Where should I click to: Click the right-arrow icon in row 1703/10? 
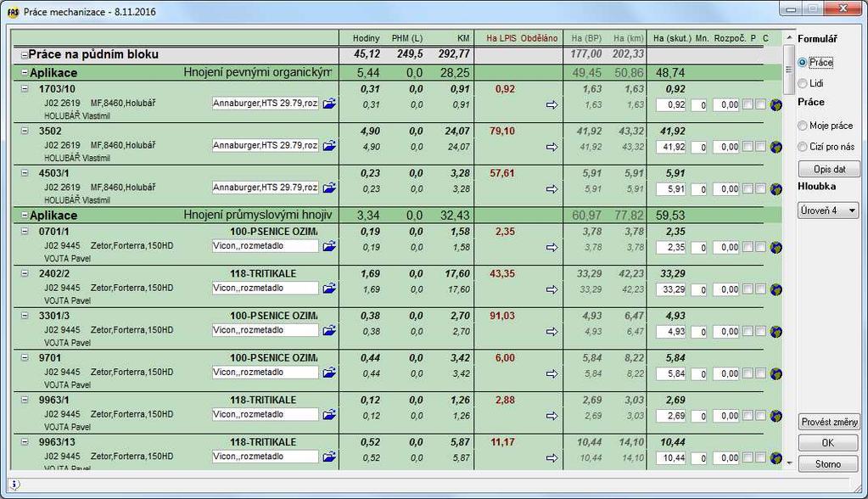(x=552, y=104)
